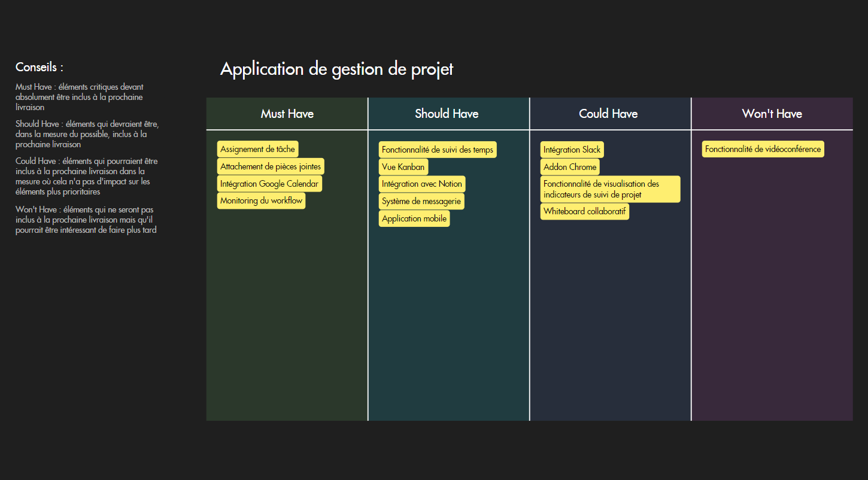The image size is (868, 480).
Task: Click the 'Application de gestion de projet' title
Action: coord(336,69)
